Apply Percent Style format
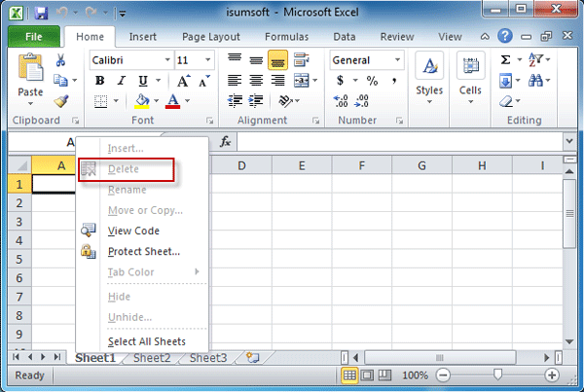 pos(372,81)
